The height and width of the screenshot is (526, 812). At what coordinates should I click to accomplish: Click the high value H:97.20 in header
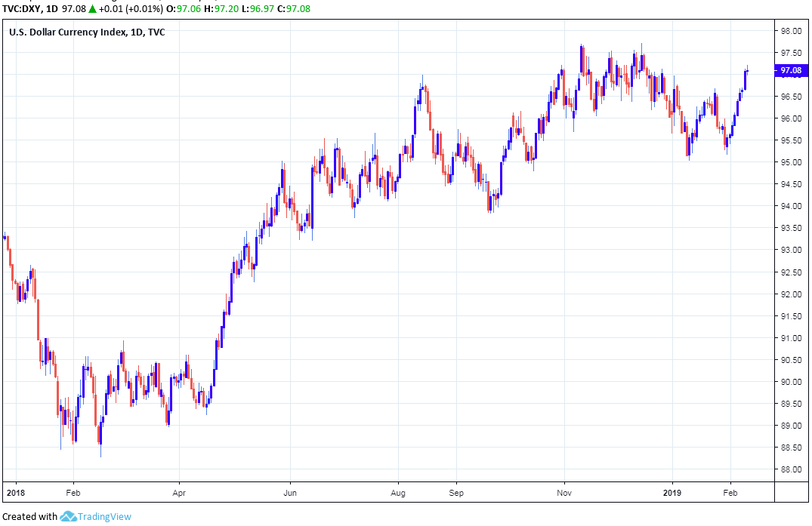225,8
